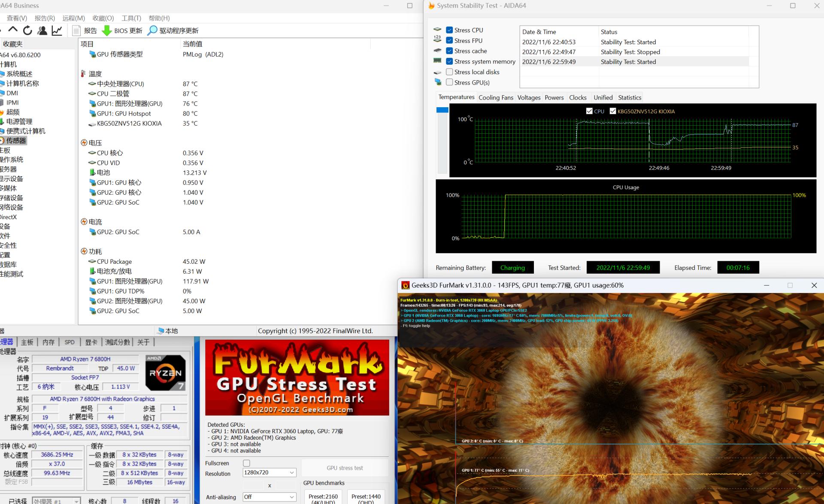Image resolution: width=824 pixels, height=504 pixels.
Task: Uncheck the Stress CPU checkbox
Action: click(449, 30)
